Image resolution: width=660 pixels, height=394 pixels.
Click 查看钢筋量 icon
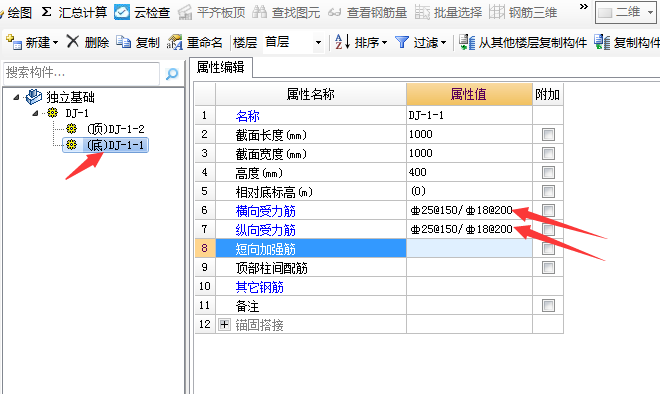click(x=334, y=13)
